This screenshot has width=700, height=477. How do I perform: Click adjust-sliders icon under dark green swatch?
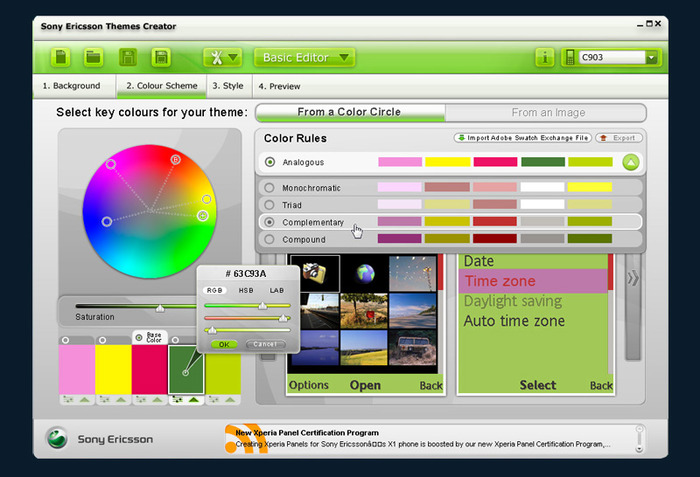pyautogui.click(x=177, y=400)
